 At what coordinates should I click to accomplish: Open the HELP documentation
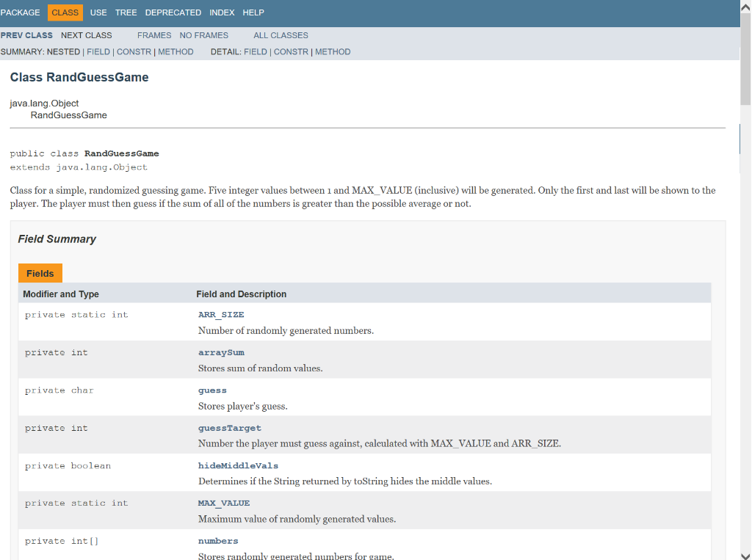tap(252, 12)
